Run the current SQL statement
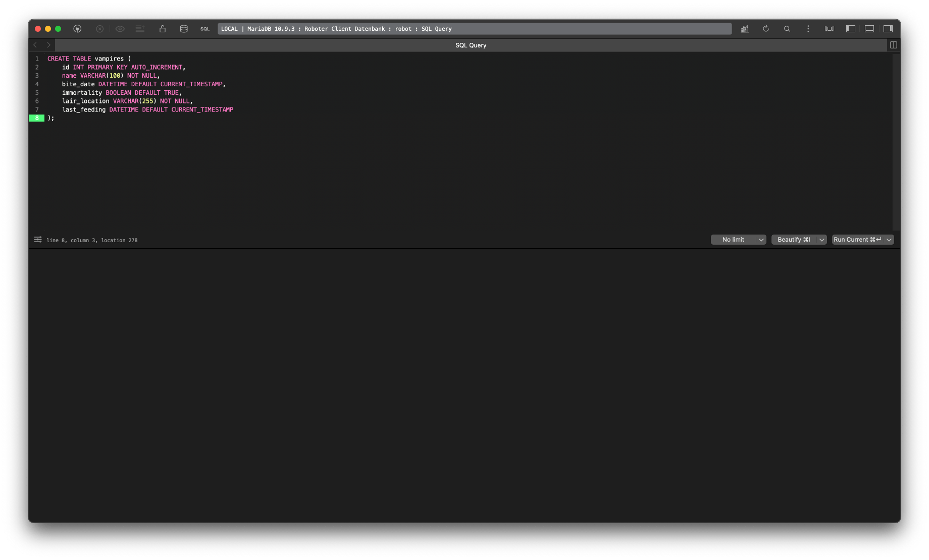The width and height of the screenshot is (929, 560). point(856,240)
